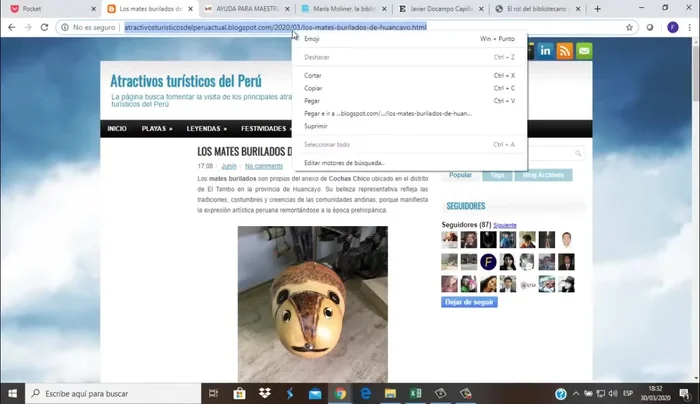Click the Windows search box
The image size is (700, 404).
pos(113,393)
